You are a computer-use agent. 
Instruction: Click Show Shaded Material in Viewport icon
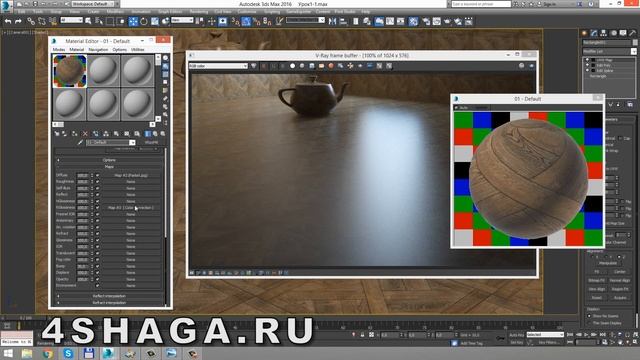[x=147, y=133]
